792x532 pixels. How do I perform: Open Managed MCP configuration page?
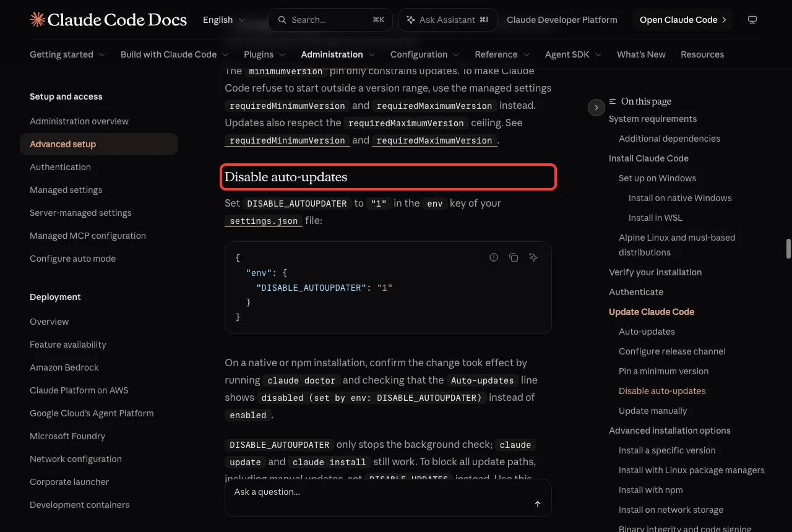88,236
